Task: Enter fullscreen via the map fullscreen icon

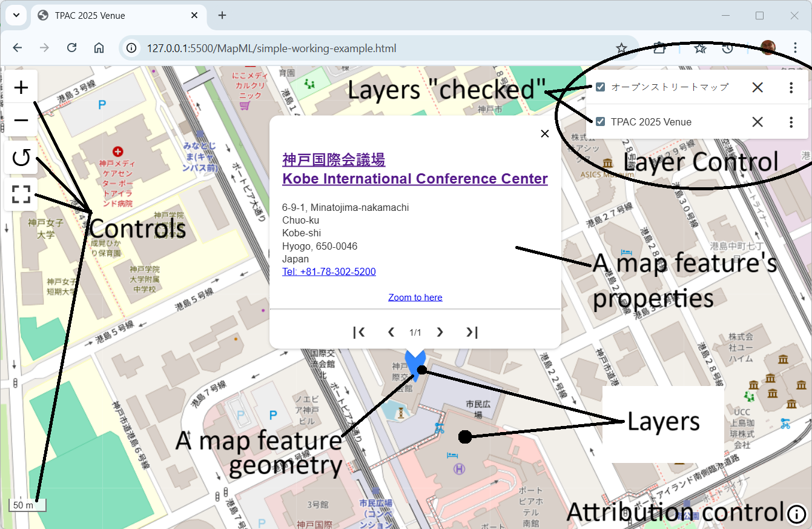Action: coord(21,194)
